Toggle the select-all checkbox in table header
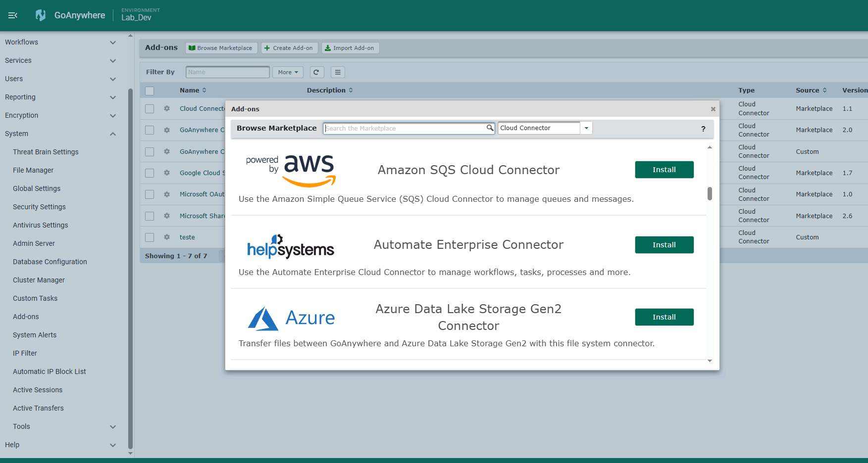Viewport: 868px width, 463px height. point(150,91)
